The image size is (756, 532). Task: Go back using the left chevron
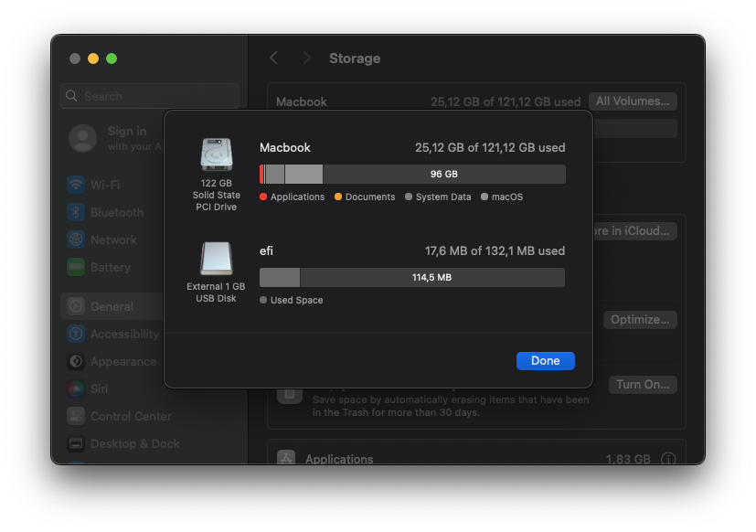273,58
